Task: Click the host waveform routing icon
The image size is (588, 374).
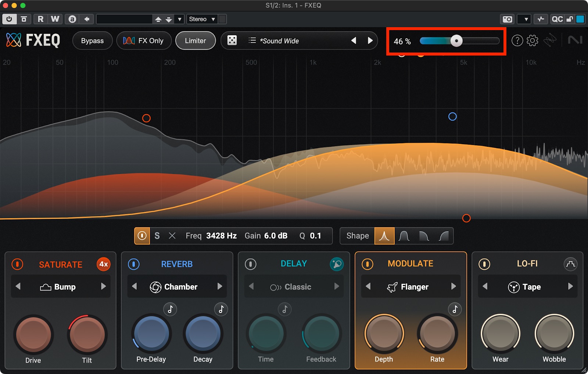Action: click(x=541, y=19)
